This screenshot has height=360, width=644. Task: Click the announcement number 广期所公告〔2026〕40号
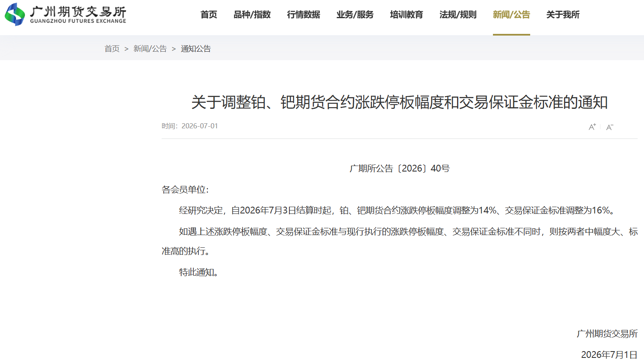tap(399, 169)
